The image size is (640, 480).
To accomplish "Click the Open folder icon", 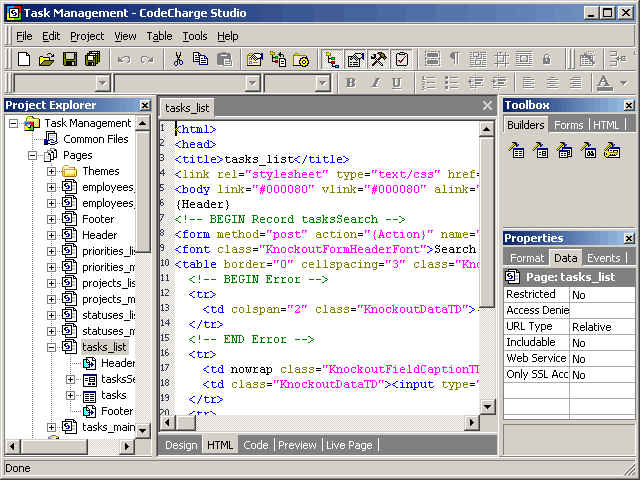I will pos(47,60).
